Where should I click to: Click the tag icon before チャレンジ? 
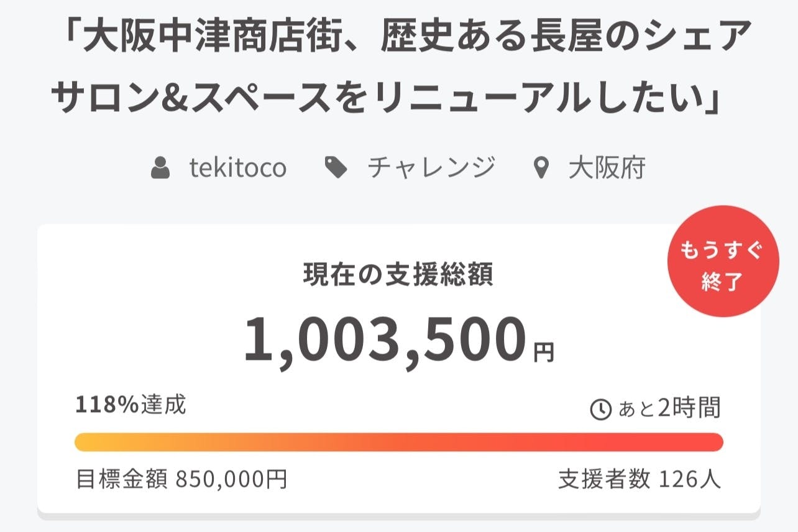(337, 168)
